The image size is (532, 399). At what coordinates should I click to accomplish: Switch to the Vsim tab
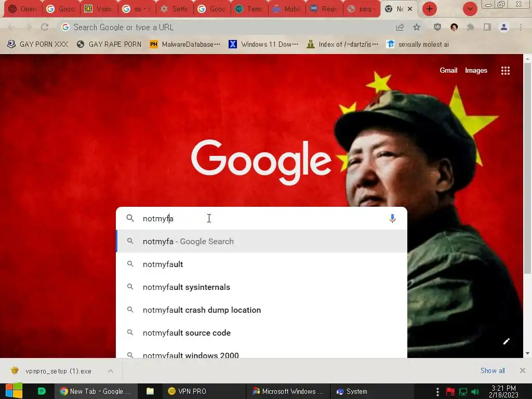99,9
